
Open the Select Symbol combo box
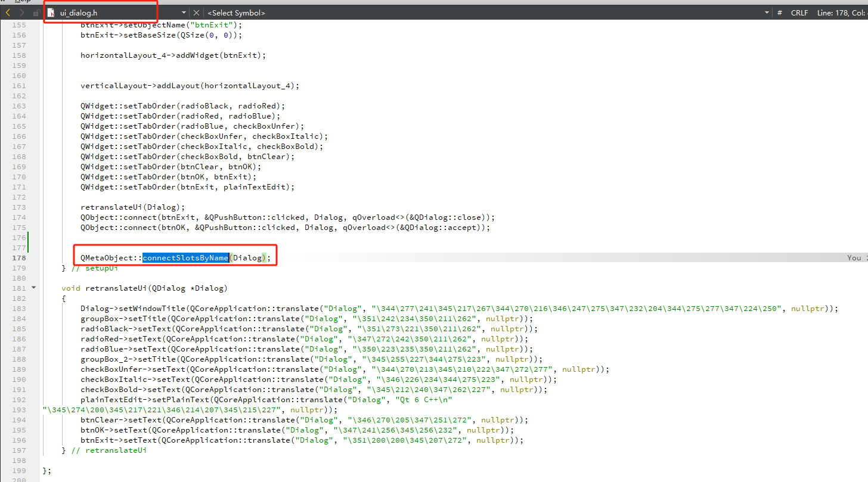tap(486, 13)
